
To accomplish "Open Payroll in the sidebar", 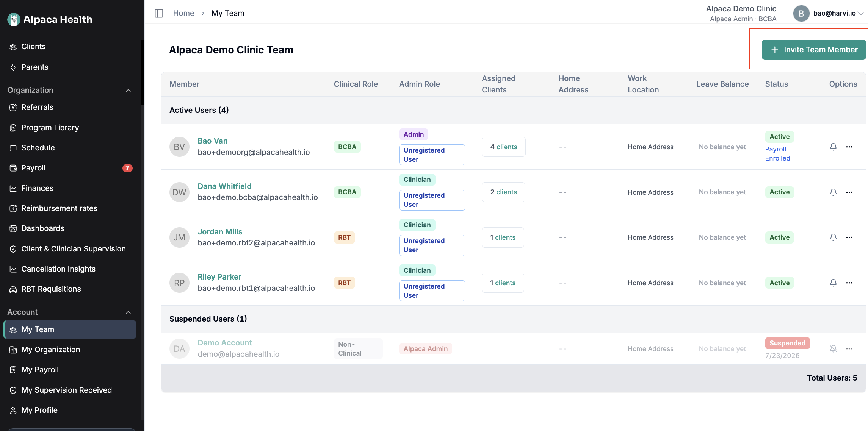I will tap(70, 168).
